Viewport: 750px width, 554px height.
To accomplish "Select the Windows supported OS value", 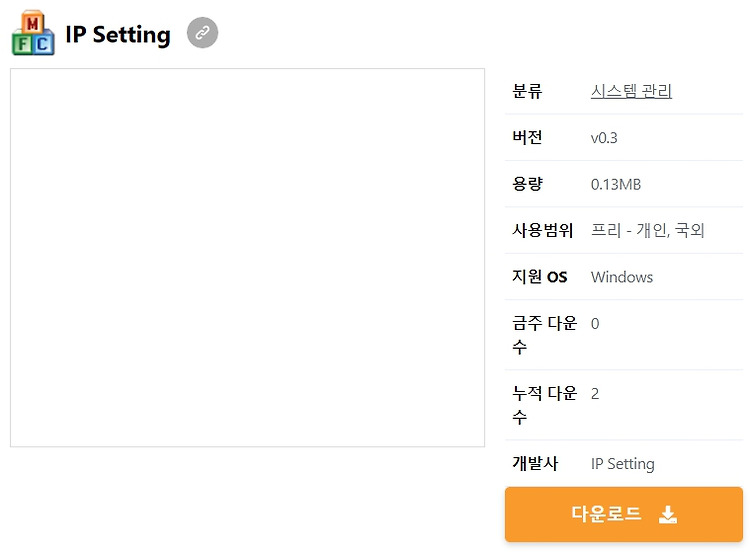I will [622, 277].
